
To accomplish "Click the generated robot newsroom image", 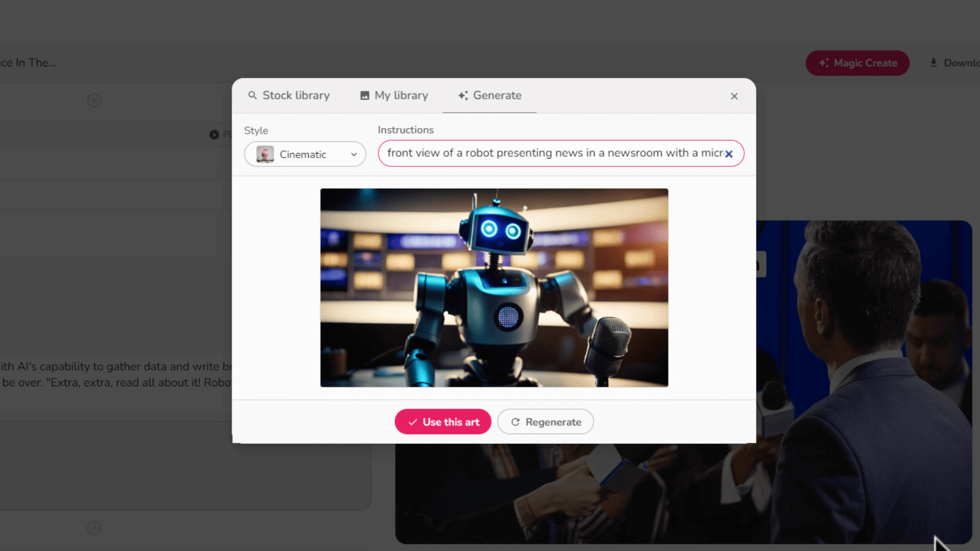I will tap(494, 287).
